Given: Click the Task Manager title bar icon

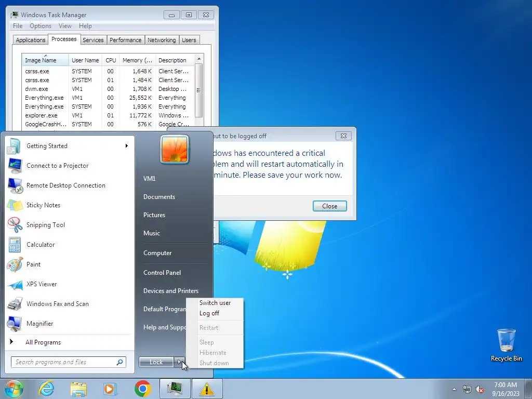Looking at the screenshot, I should tap(14, 15).
